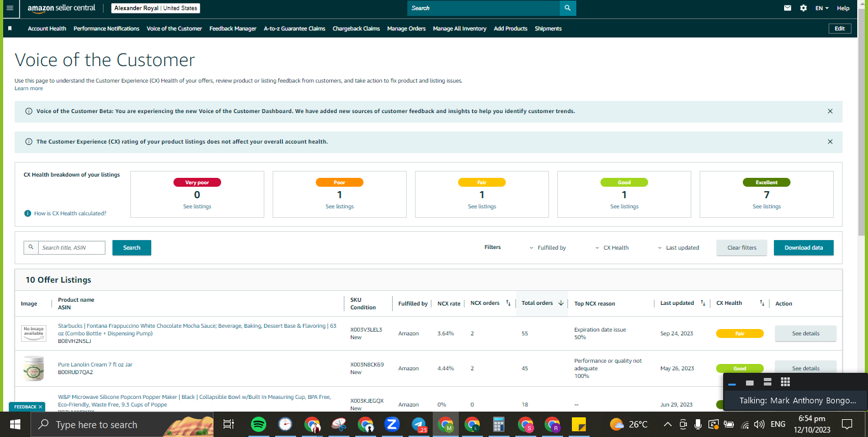
Task: Click the Windows Type here to search box
Action: (121, 424)
